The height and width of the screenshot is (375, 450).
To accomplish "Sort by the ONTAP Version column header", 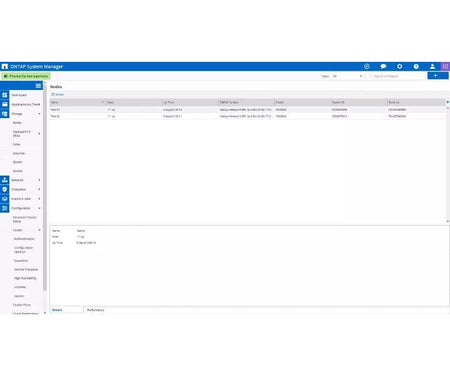I will [x=246, y=102].
